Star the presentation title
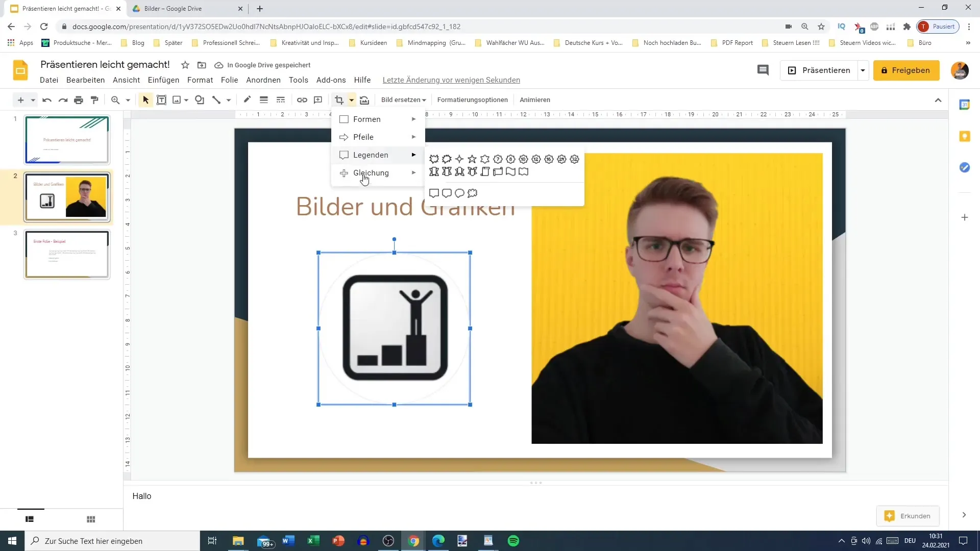This screenshot has width=980, height=551. tap(185, 65)
